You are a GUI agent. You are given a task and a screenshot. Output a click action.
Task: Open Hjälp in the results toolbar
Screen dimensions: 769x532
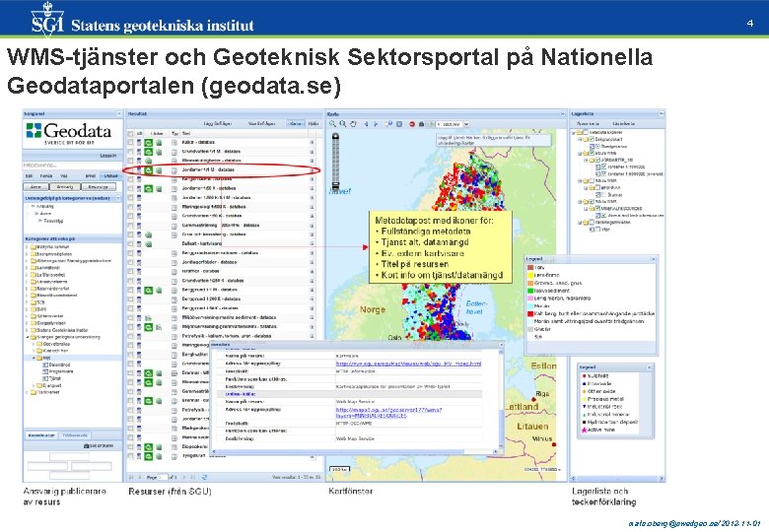(x=314, y=124)
